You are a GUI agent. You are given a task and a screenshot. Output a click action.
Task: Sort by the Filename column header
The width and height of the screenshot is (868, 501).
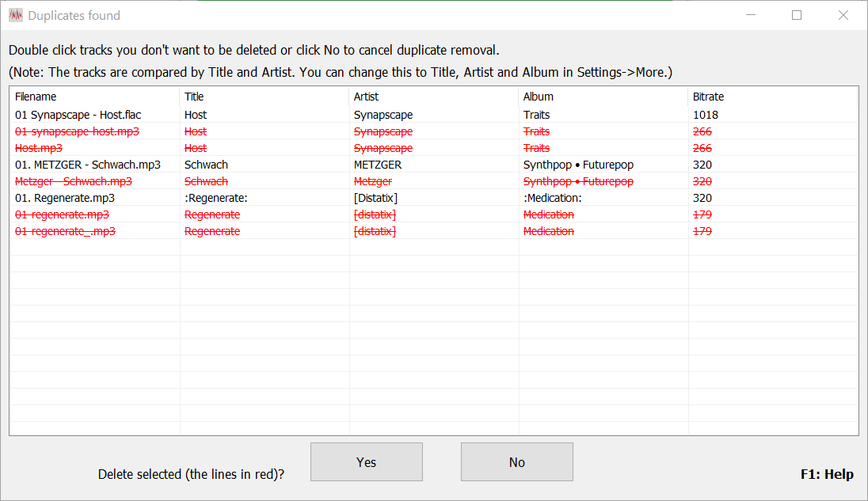(x=95, y=97)
